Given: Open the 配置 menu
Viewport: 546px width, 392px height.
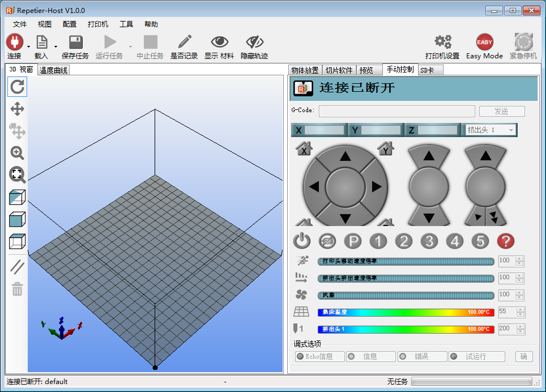Looking at the screenshot, I should [x=69, y=24].
